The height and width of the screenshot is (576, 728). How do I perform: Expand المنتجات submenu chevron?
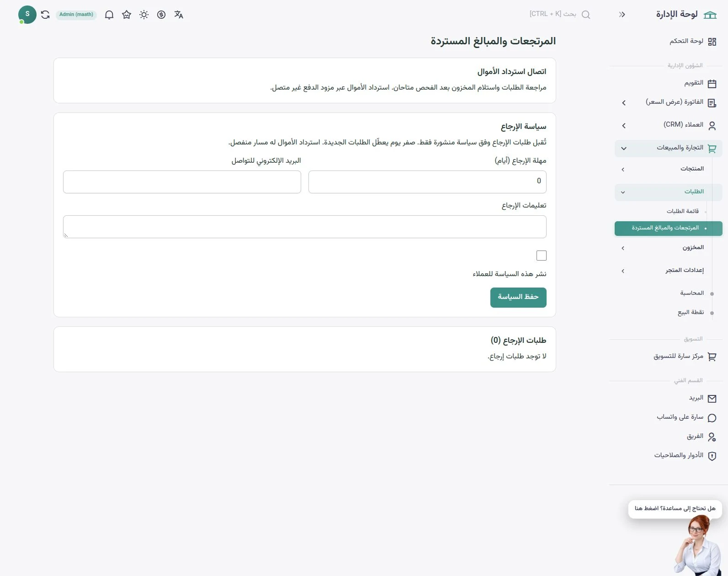click(623, 170)
